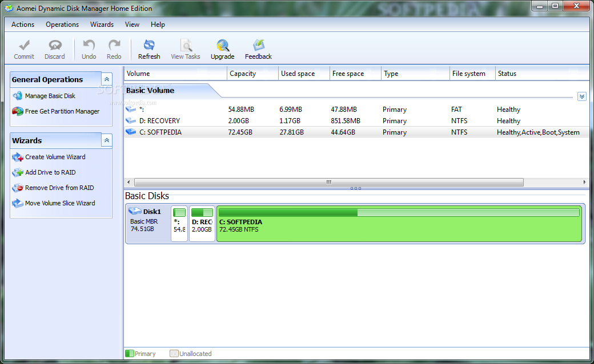Refresh the disk list
The height and width of the screenshot is (364, 594).
coord(149,49)
